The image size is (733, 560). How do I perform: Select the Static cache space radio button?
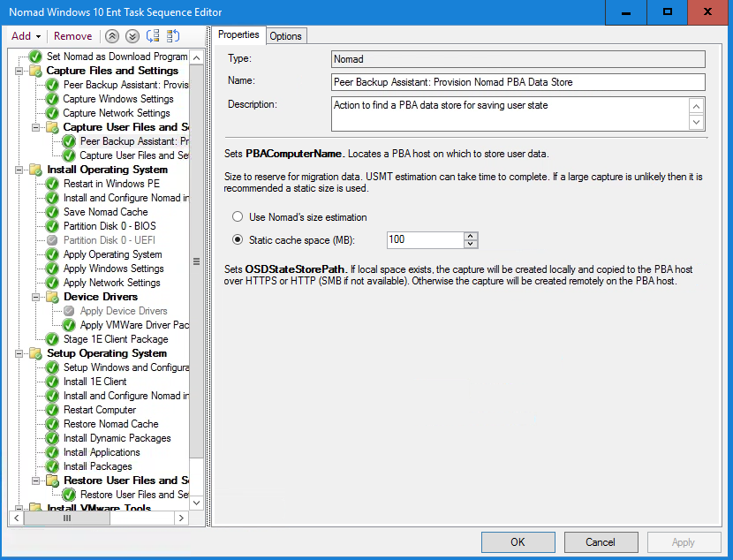point(237,239)
